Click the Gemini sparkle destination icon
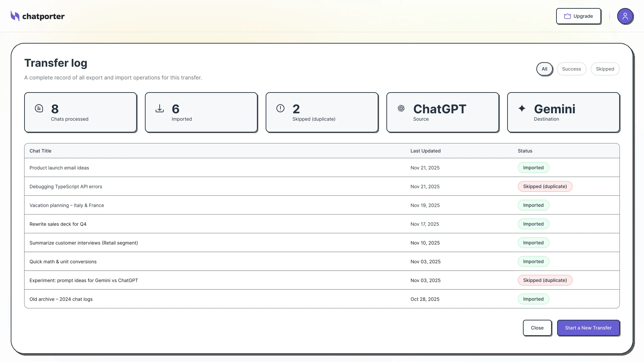 click(522, 108)
